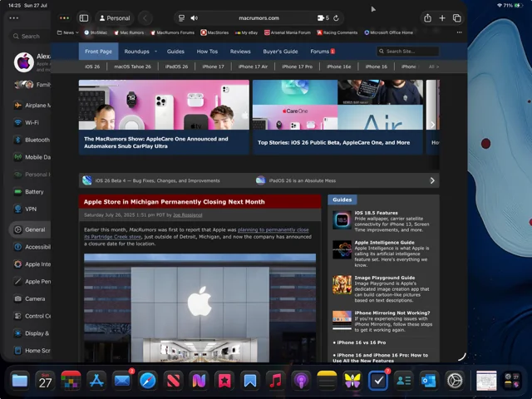Screen dimensions: 532x399
Task: Click the macrumors.com address field
Action: coord(259,18)
